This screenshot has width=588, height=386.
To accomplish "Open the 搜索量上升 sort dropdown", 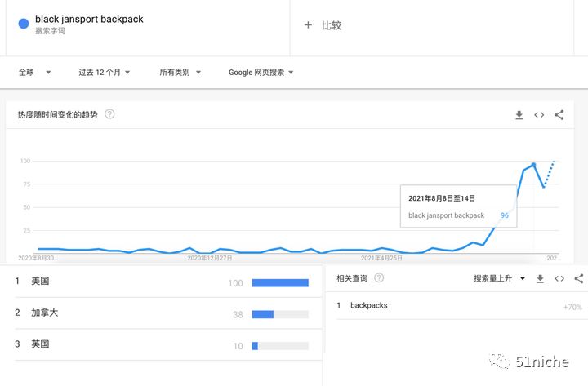I will (x=499, y=278).
